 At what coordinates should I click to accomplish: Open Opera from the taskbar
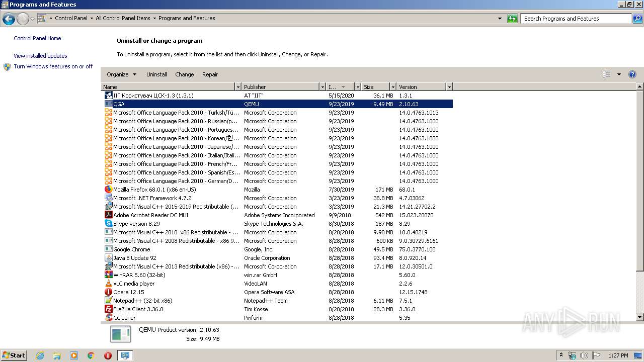pos(108,355)
